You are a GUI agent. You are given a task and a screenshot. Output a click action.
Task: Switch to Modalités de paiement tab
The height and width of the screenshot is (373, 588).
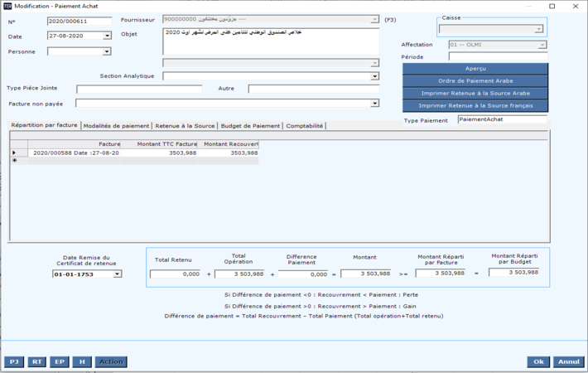pyautogui.click(x=117, y=126)
